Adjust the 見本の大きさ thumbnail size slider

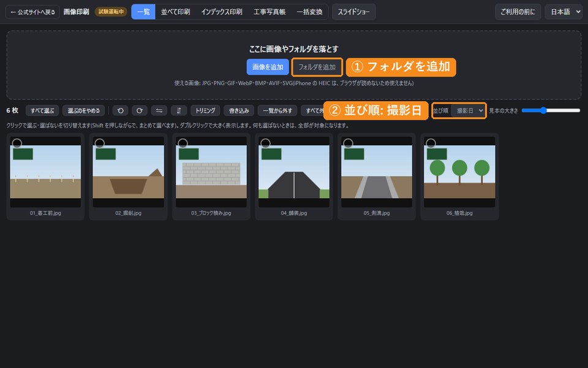(551, 110)
